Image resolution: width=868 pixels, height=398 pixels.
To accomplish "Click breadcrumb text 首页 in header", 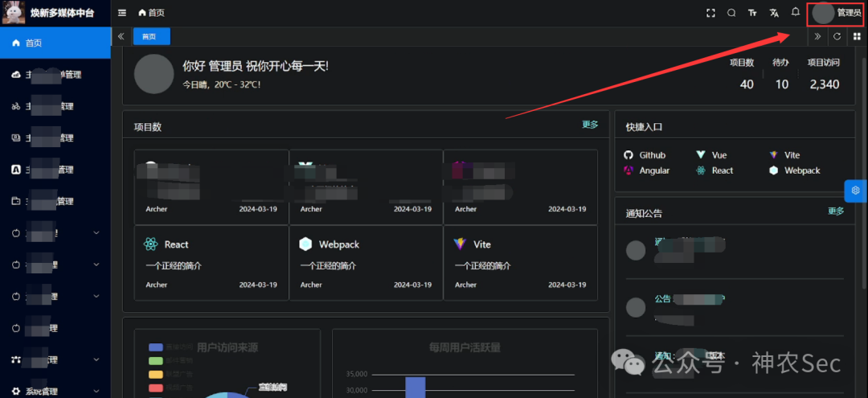I will point(156,13).
